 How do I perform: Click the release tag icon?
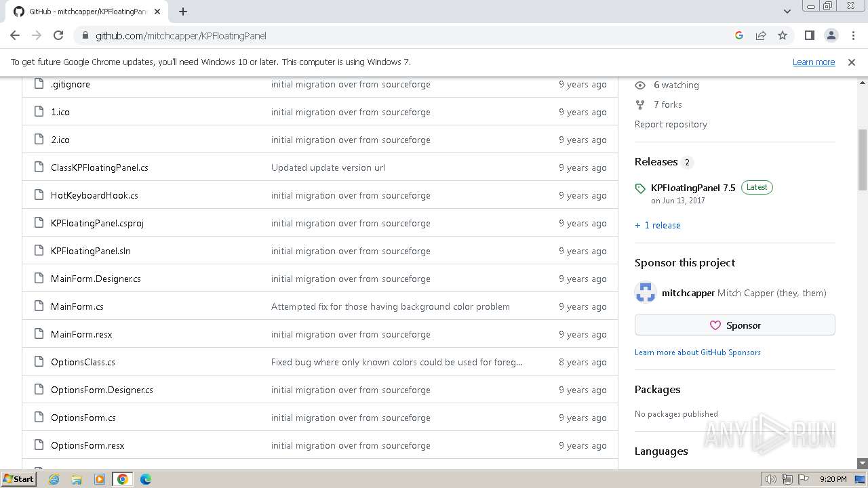click(640, 188)
